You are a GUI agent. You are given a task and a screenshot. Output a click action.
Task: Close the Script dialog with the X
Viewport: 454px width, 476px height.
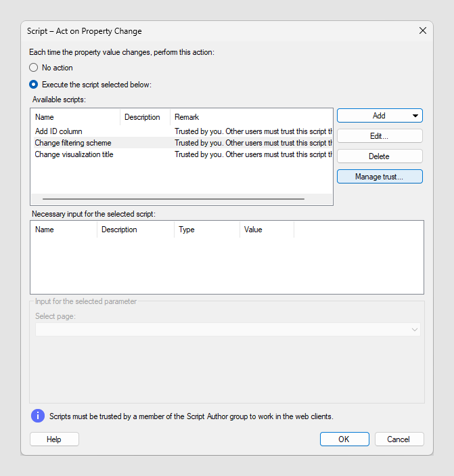[x=422, y=30]
